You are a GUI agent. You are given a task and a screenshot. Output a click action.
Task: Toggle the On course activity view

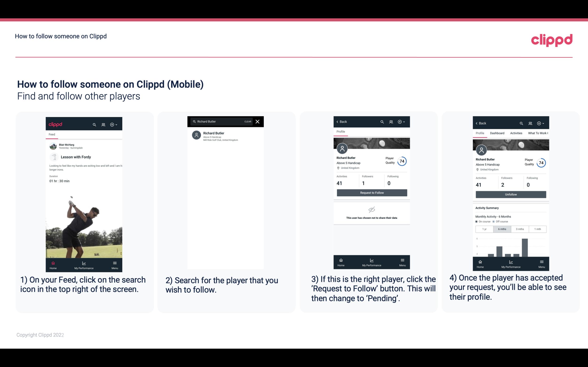coord(482,220)
